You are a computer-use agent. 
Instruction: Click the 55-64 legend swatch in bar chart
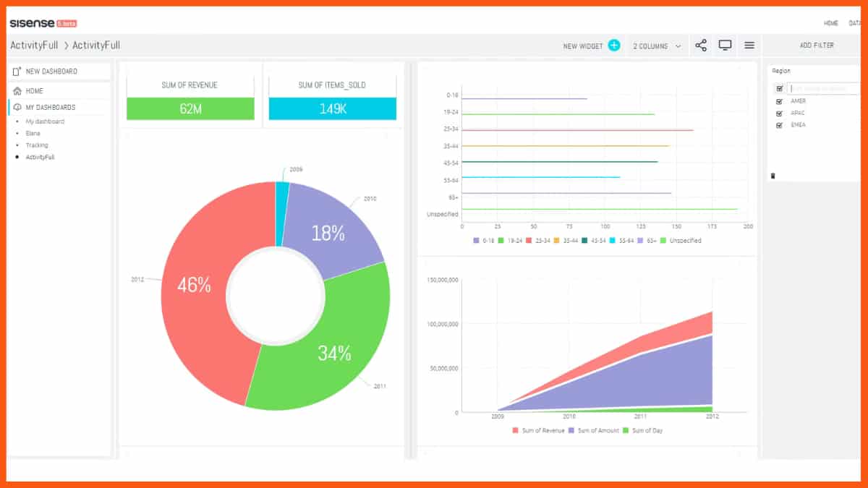tap(612, 241)
